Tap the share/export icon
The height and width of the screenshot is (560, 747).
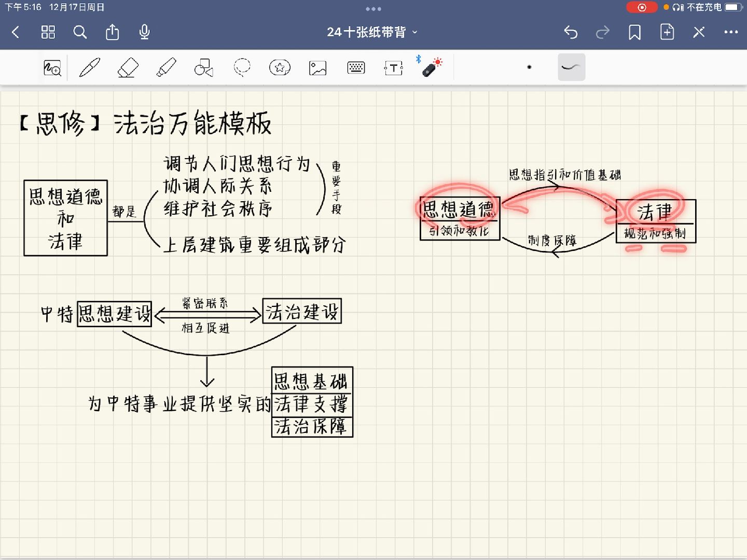point(112,32)
